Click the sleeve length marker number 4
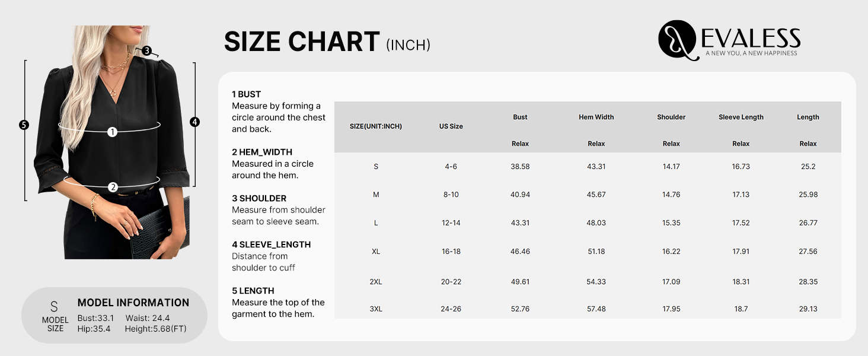 pos(194,122)
